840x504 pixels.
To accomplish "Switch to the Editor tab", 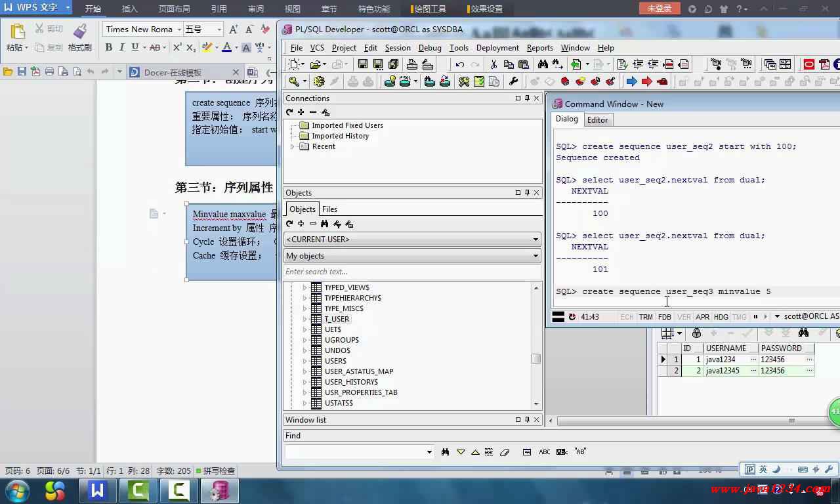I will (597, 119).
